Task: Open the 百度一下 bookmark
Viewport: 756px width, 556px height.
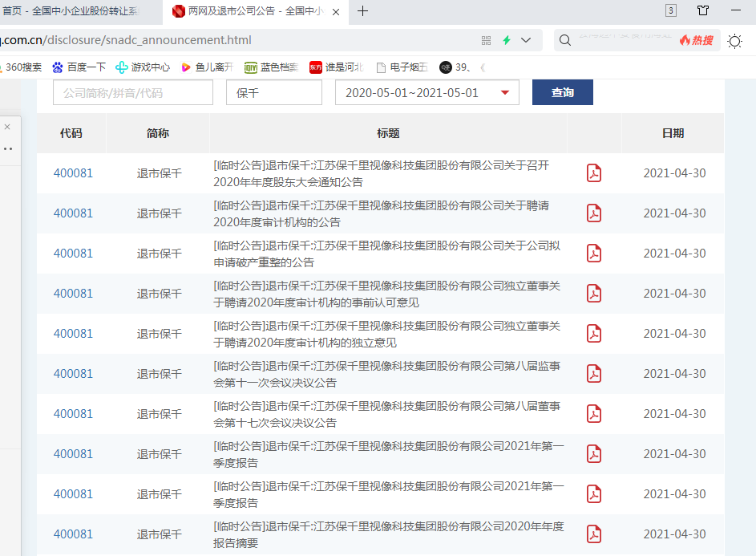Action: 79,67
